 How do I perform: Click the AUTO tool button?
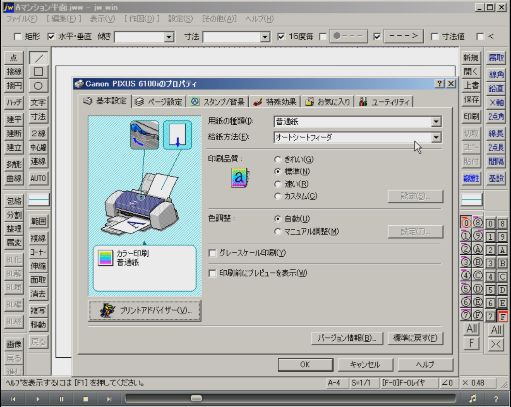(x=38, y=178)
